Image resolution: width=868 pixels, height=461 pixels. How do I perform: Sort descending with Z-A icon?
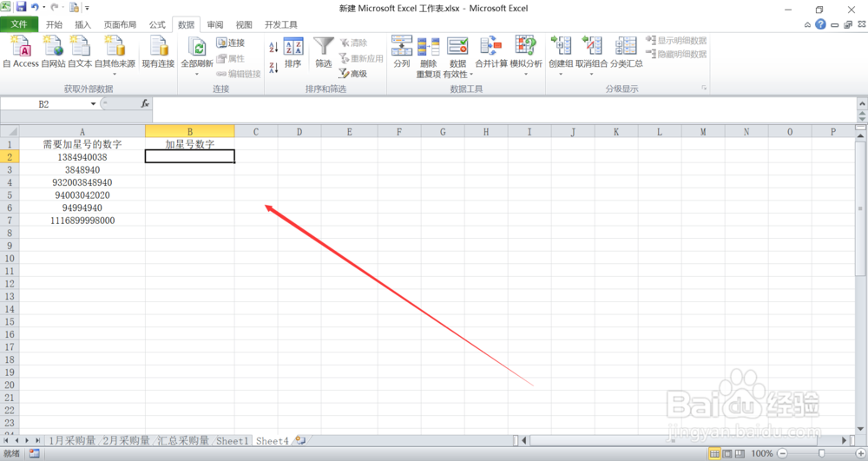click(273, 68)
